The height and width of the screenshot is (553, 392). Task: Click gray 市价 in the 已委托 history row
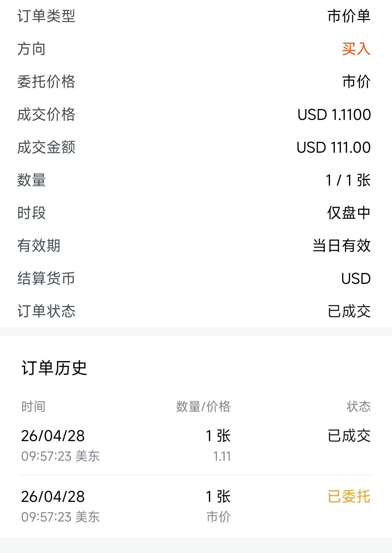218,517
